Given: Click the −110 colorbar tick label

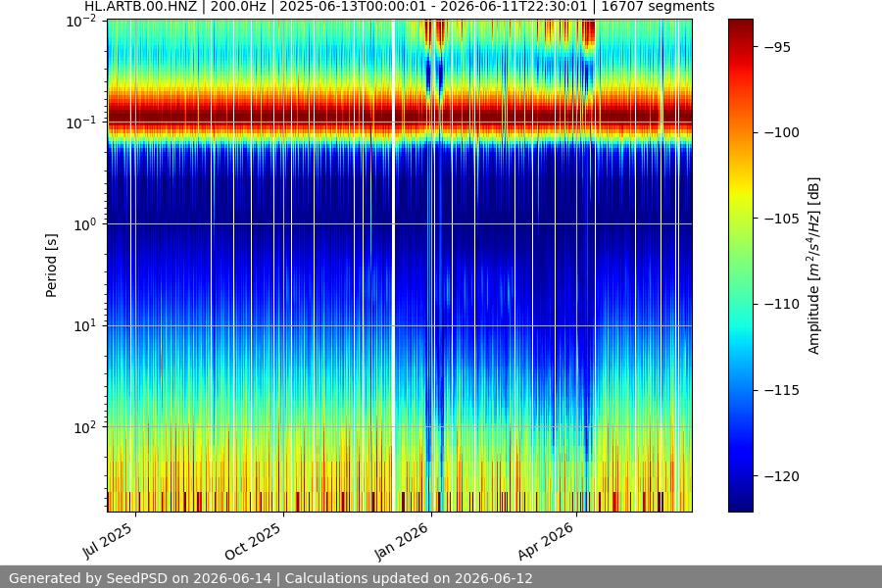Looking at the screenshot, I should tap(781, 305).
